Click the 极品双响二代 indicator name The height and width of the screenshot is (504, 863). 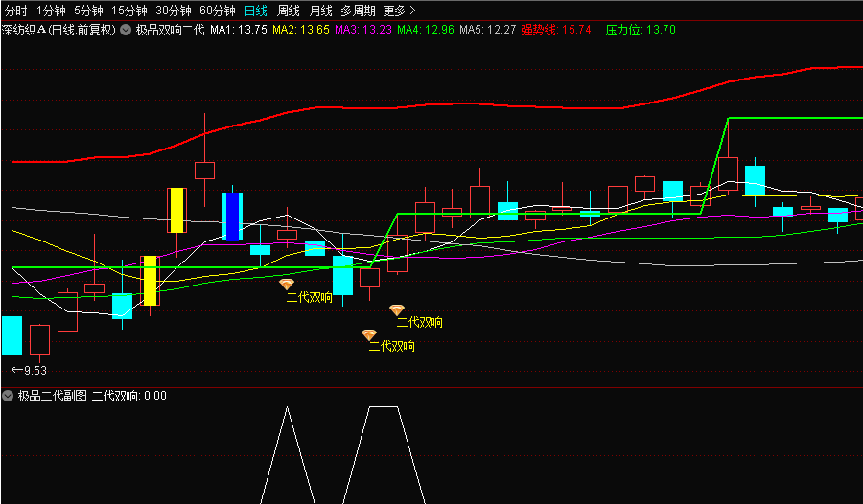point(170,30)
